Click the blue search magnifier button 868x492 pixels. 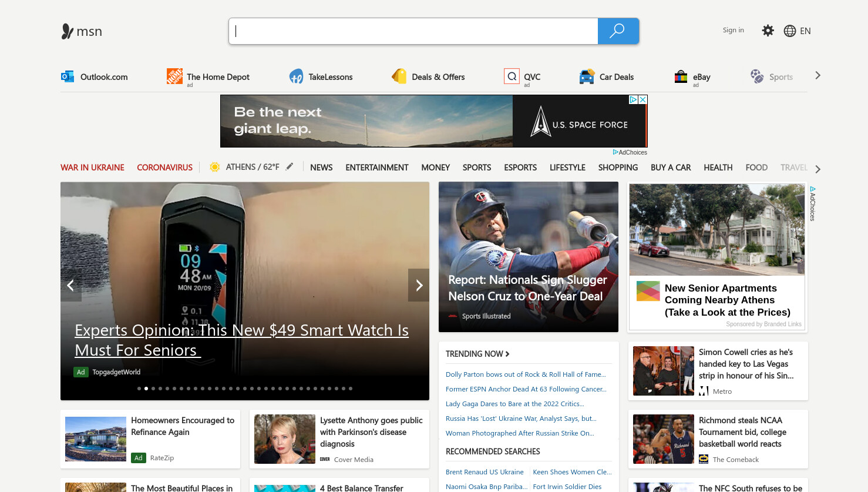pos(618,31)
